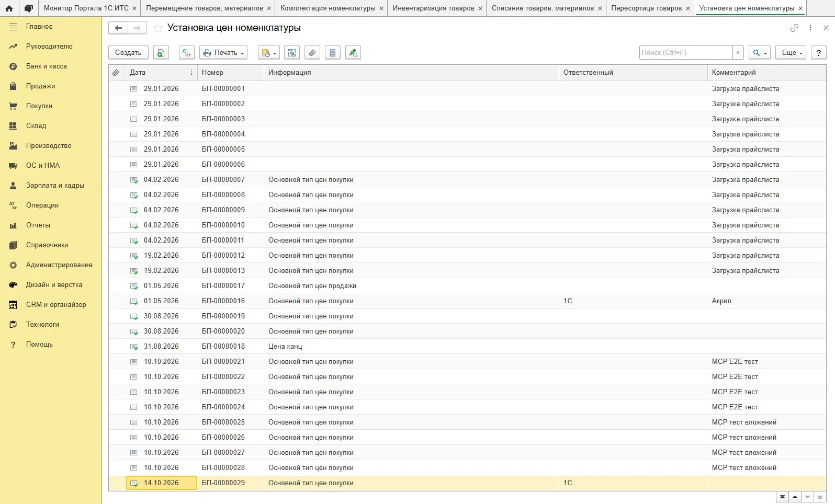Click the Создать button
Screen dimensions: 835x504
coord(128,53)
